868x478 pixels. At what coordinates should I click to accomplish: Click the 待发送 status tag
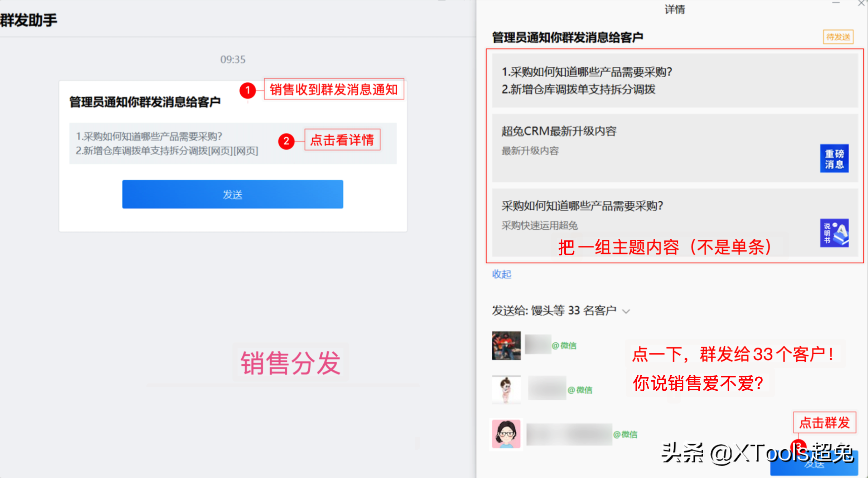pos(838,37)
